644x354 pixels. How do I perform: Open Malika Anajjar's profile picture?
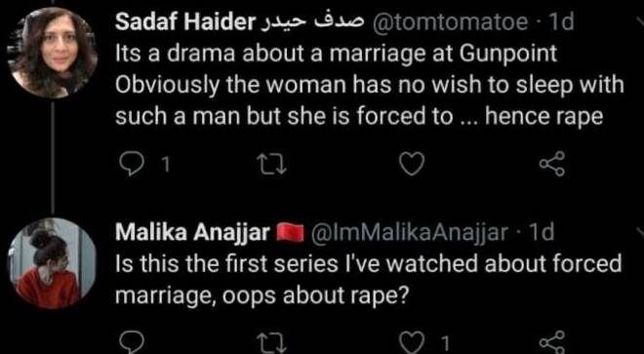coord(52,263)
